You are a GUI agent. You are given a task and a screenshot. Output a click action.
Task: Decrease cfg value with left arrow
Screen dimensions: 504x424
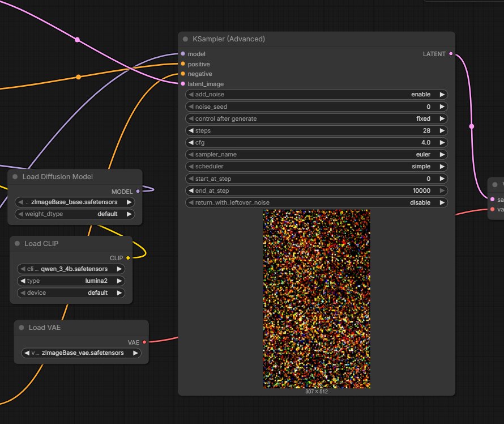point(191,142)
